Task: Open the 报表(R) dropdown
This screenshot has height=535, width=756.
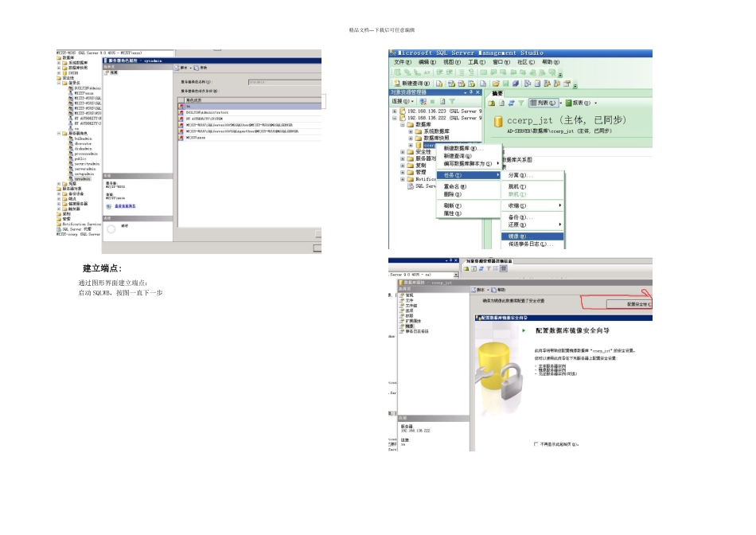Action: 580,103
